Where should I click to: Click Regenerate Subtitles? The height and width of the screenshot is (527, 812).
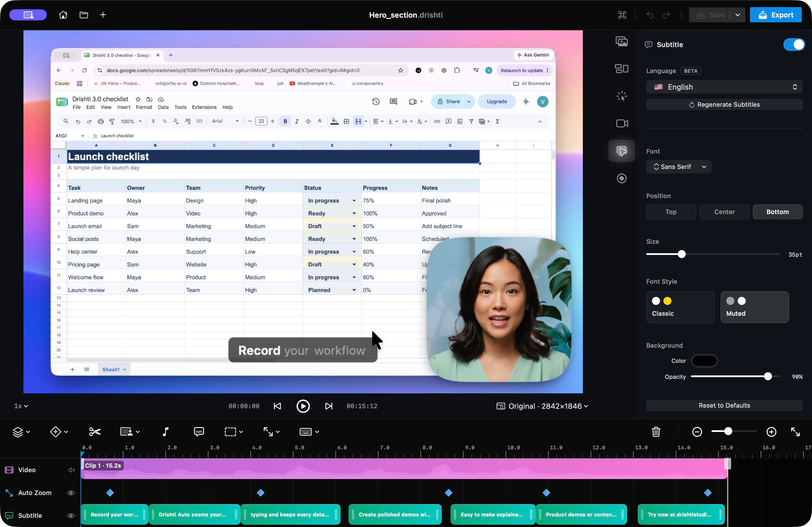tap(724, 104)
